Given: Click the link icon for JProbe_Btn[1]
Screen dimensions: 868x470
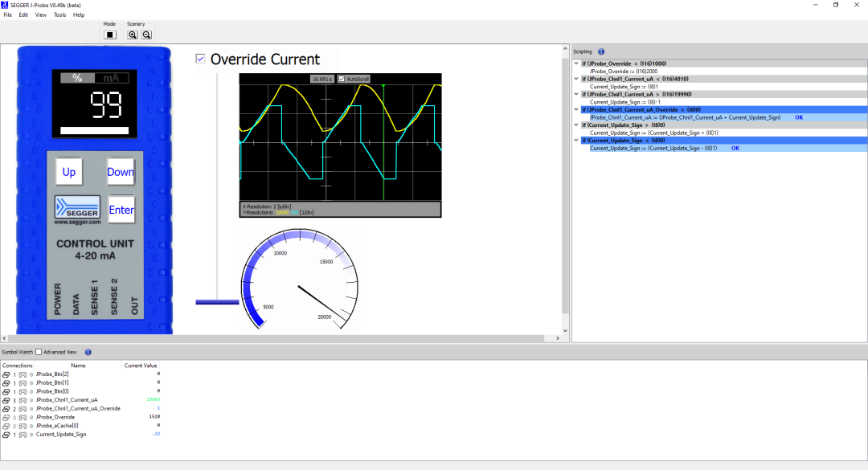Looking at the screenshot, I should (6, 383).
